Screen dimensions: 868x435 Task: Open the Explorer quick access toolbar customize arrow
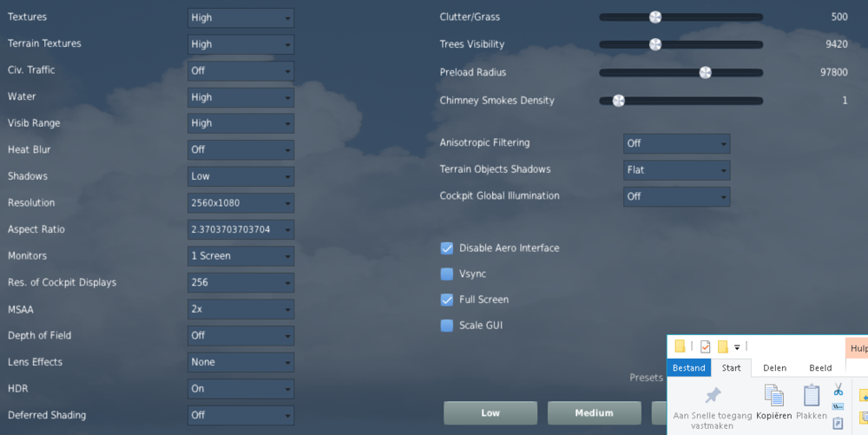pos(737,347)
